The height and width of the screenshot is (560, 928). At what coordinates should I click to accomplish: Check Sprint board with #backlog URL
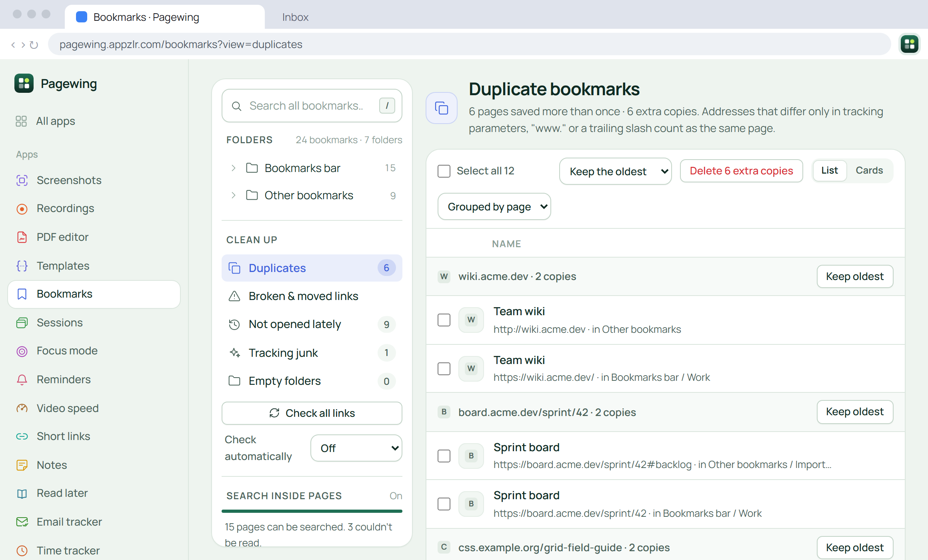pyautogui.click(x=444, y=456)
